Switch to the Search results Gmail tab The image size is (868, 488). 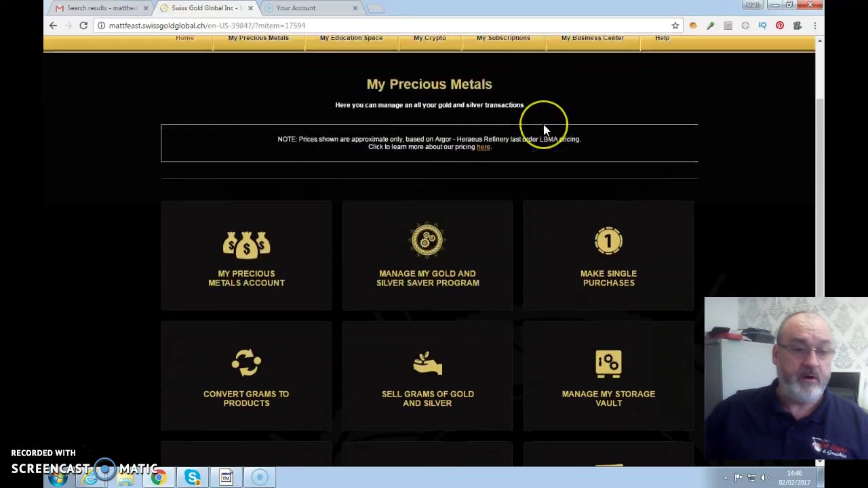(x=100, y=8)
